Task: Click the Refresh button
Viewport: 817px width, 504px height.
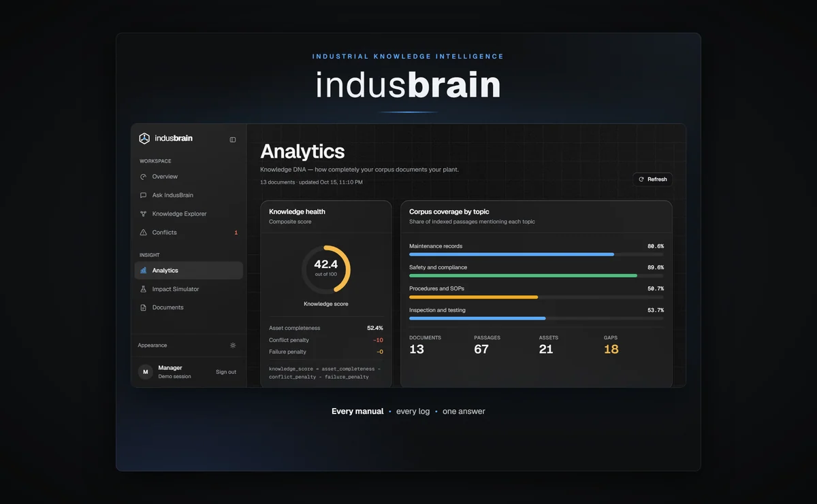Action: coord(652,180)
